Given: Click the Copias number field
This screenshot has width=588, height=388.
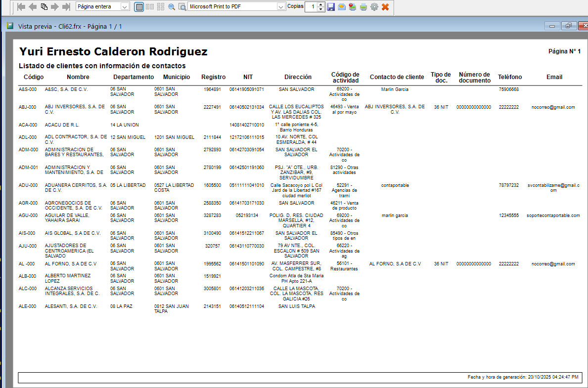Looking at the screenshot, I should coord(311,7).
